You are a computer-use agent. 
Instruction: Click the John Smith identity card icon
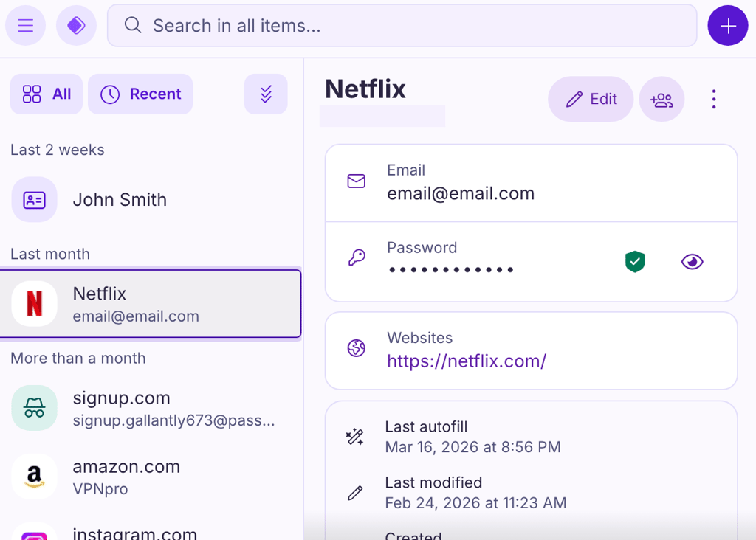coord(34,199)
